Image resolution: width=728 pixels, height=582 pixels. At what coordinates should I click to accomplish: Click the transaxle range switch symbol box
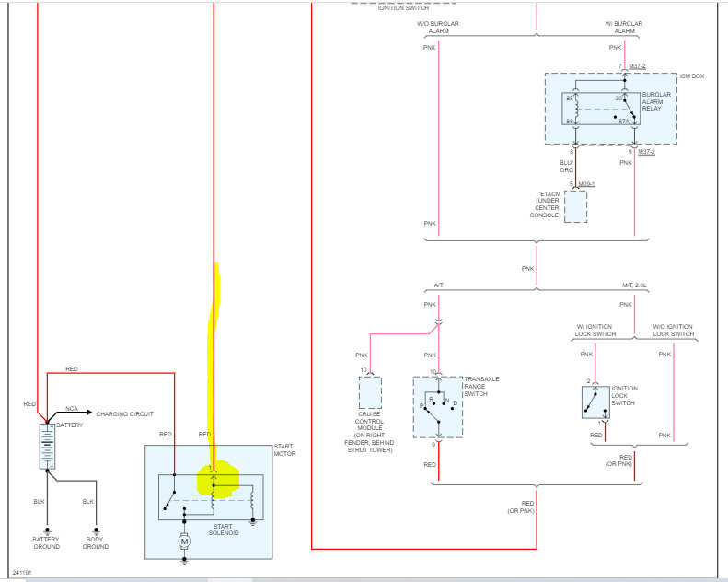click(x=438, y=407)
